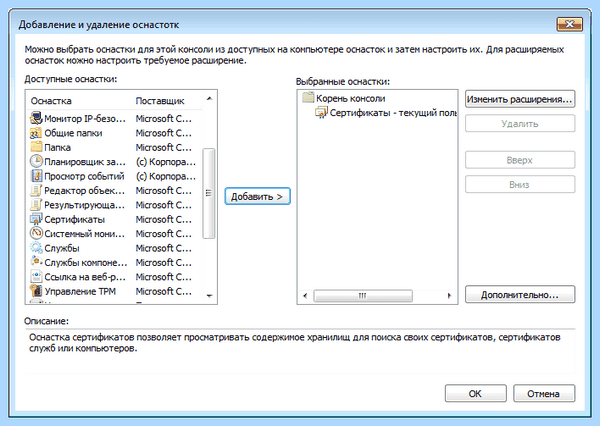The height and width of the screenshot is (426, 600).
Task: Click left arrow of selected snap-ins scrollbar
Action: [305, 295]
